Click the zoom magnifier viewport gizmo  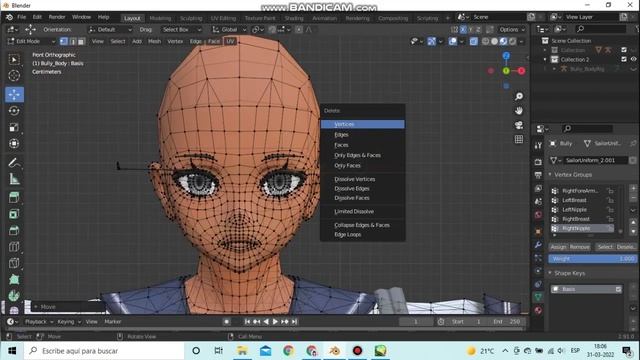point(519,96)
